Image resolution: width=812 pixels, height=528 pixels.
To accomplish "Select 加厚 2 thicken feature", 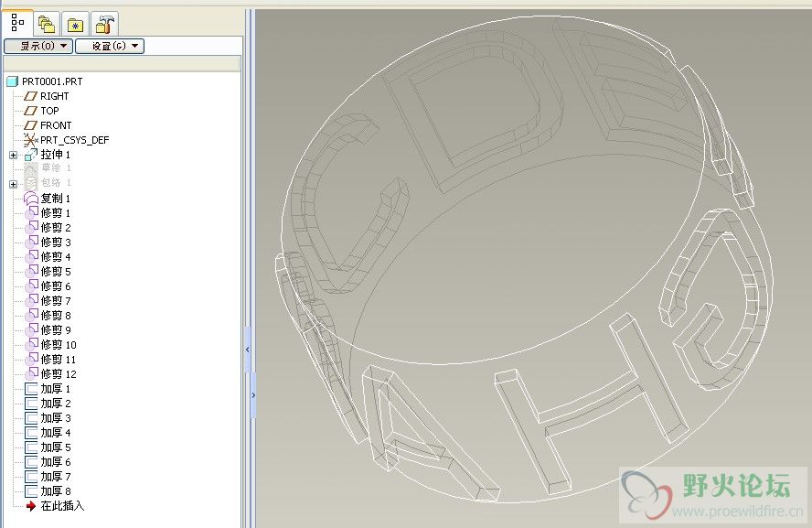I will [56, 404].
